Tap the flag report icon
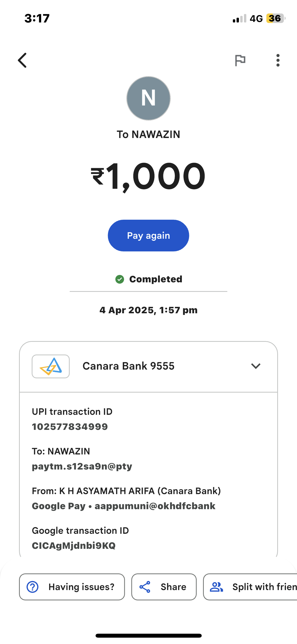The height and width of the screenshot is (644, 297). pyautogui.click(x=240, y=60)
